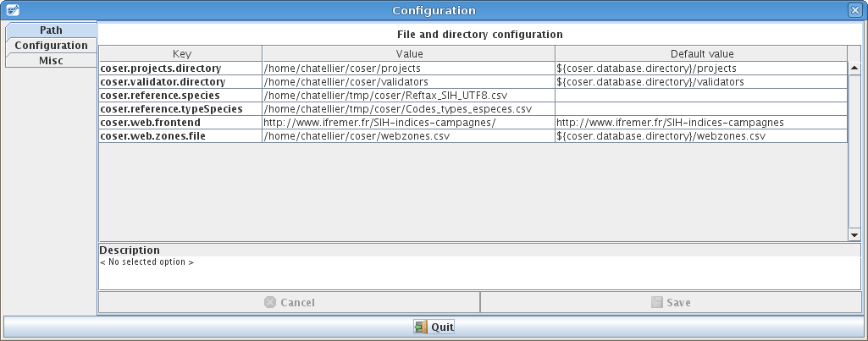868x341 pixels.
Task: Edit the web frontend URL value
Action: click(x=409, y=123)
